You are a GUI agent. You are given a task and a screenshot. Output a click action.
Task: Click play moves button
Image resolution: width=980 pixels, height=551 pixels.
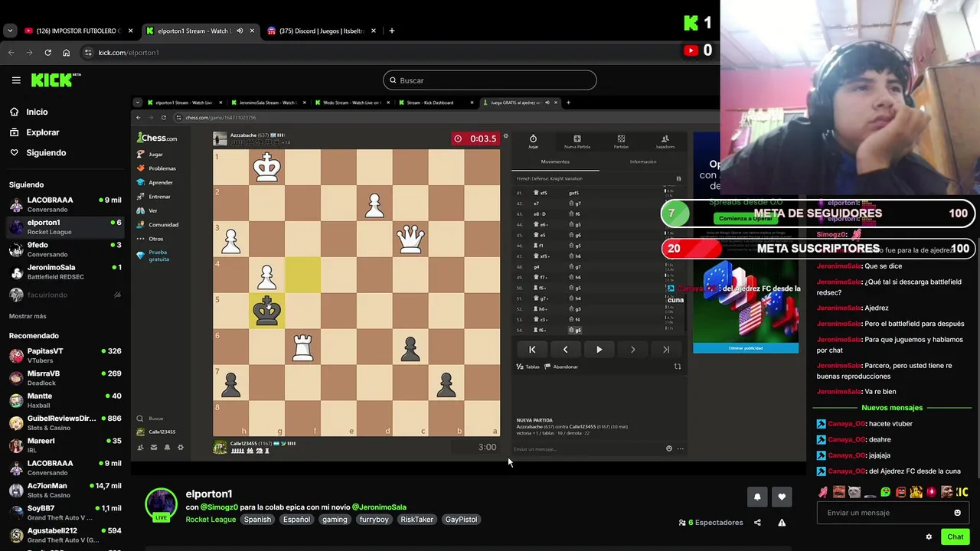[599, 350]
